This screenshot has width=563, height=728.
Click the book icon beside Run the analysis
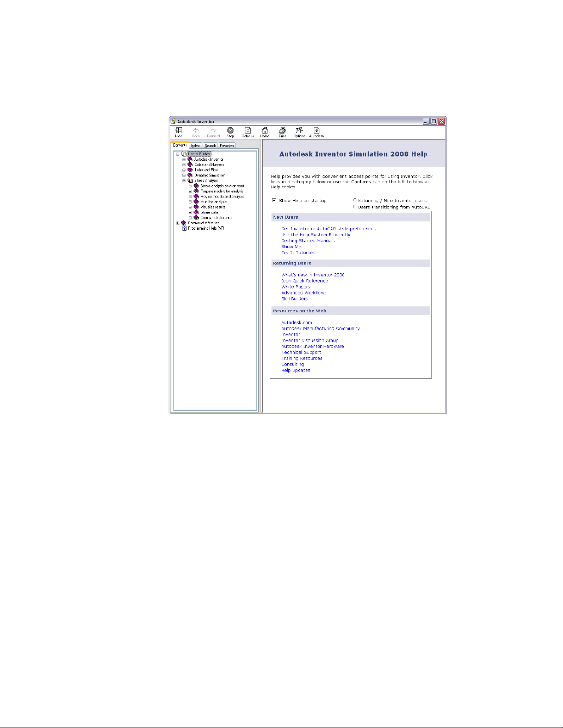coord(196,202)
